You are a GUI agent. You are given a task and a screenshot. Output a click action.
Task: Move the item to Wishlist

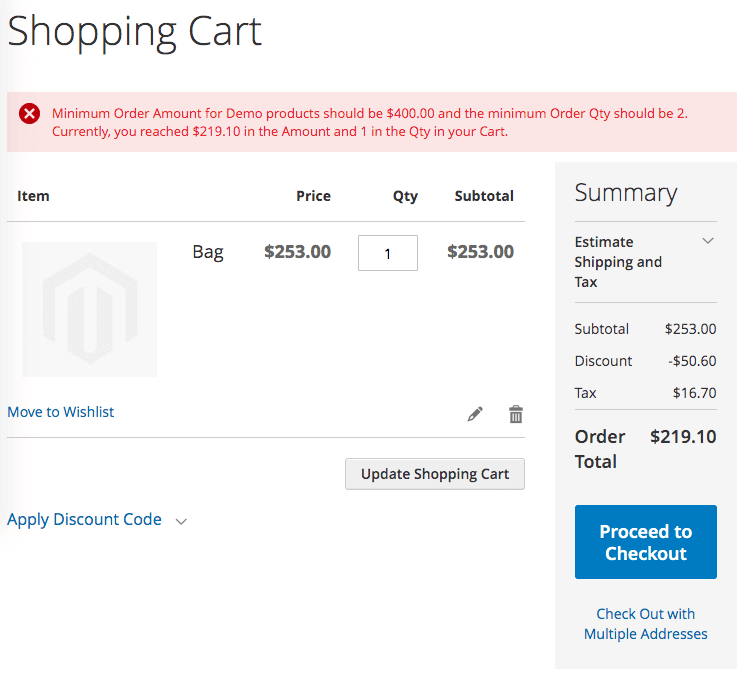click(x=61, y=412)
